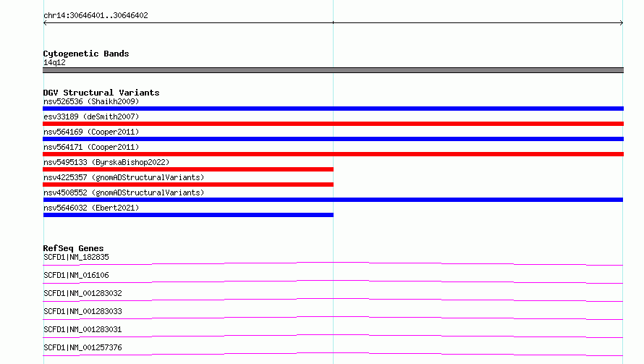Viewport: 644px width, 364px height.
Task: Click the nsv564171 (Cooper2011) label
Action: pyautogui.click(x=91, y=147)
